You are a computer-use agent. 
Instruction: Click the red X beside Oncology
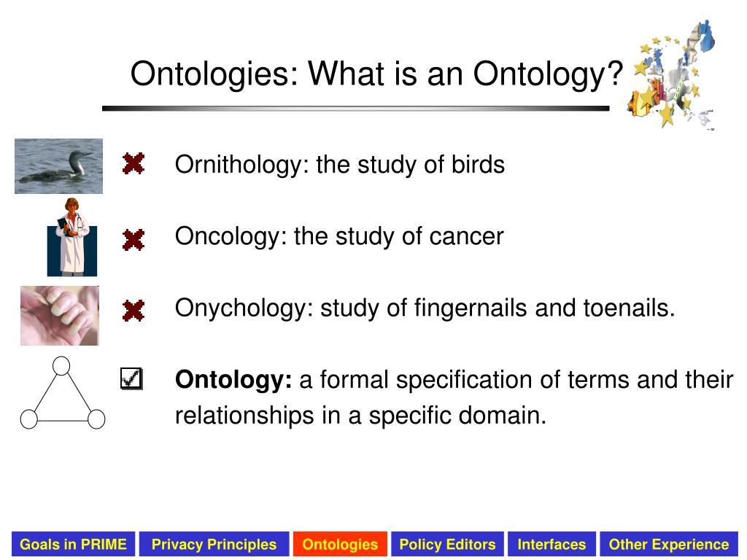133,239
